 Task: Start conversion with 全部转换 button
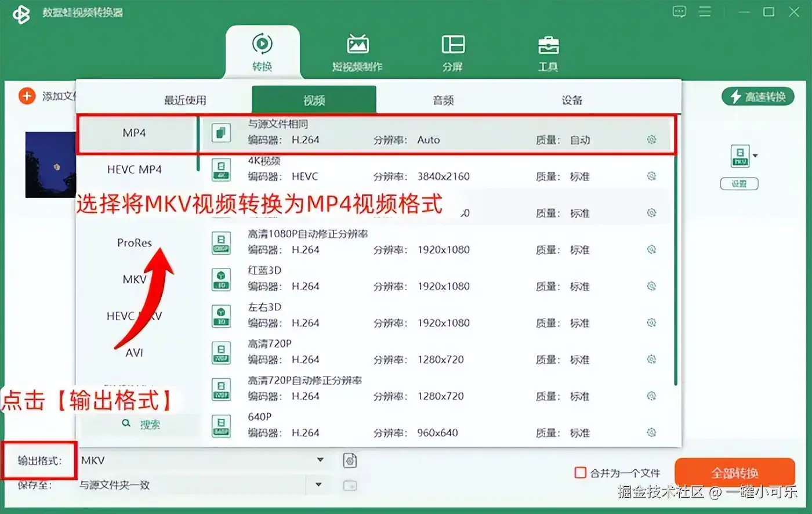point(735,473)
